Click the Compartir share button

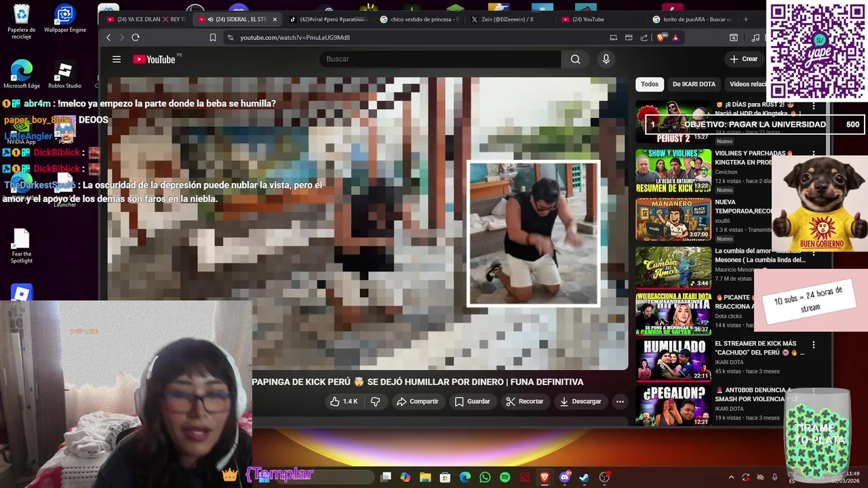tap(418, 401)
